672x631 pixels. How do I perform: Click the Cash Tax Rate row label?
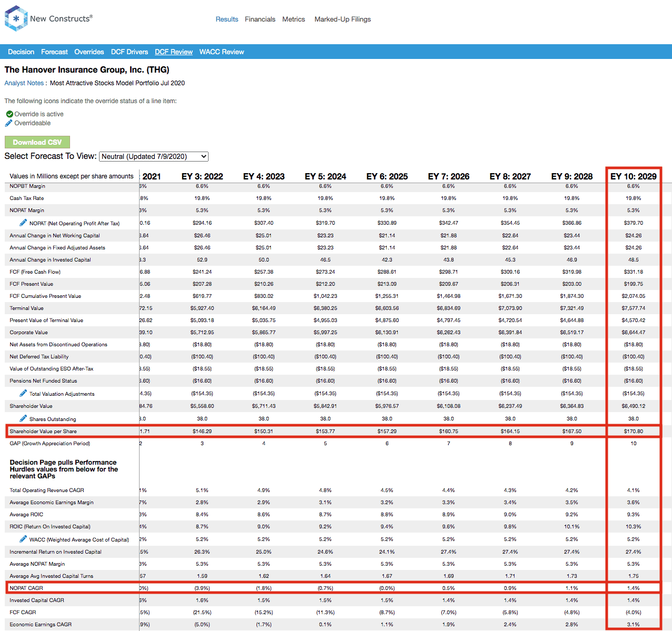(27, 198)
